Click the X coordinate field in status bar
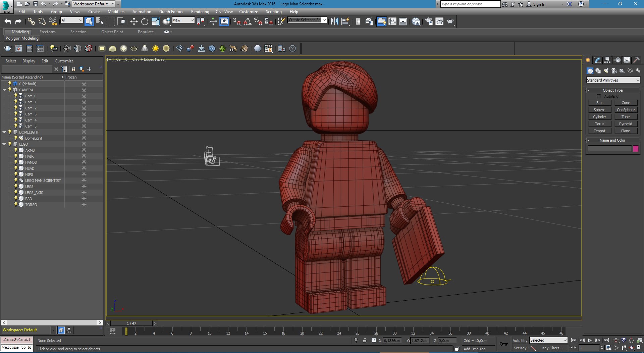The height and width of the screenshot is (353, 644). pyautogui.click(x=392, y=341)
